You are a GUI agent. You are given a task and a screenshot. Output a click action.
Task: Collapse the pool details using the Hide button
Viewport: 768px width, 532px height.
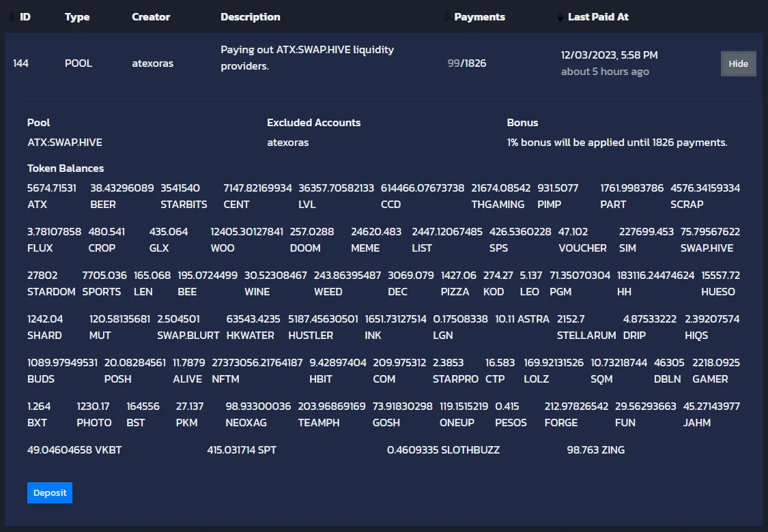click(x=738, y=63)
